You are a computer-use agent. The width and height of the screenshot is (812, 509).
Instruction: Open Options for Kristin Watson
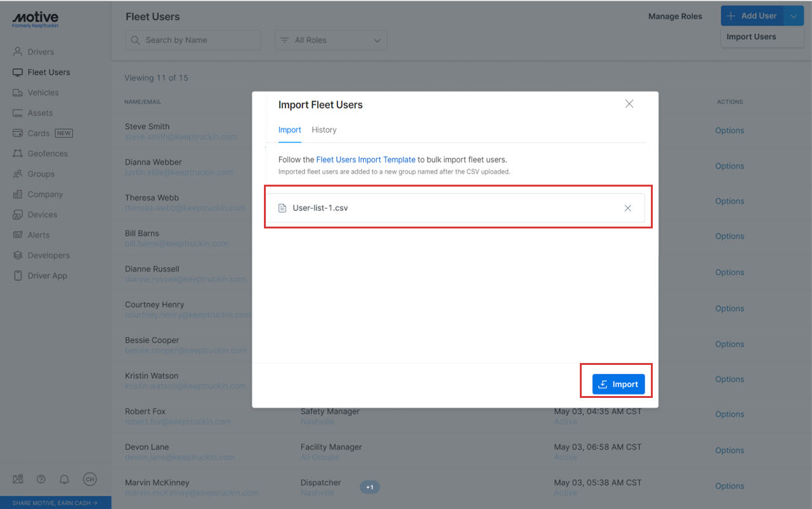730,379
